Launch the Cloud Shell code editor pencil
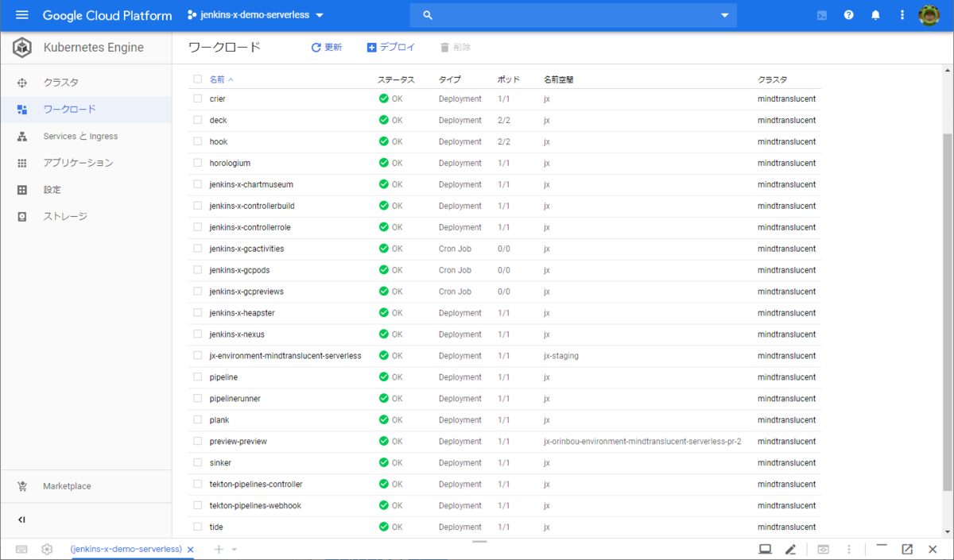 point(790,549)
